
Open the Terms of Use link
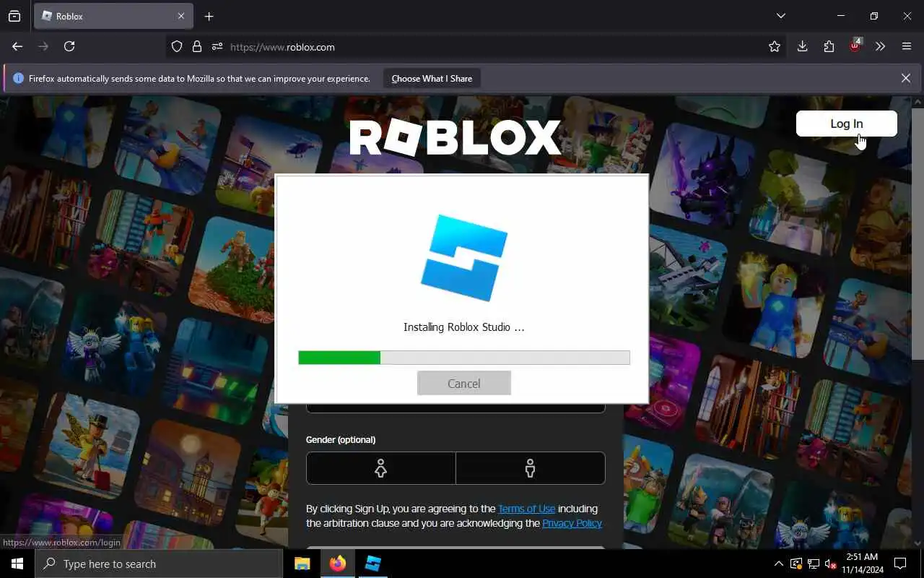click(526, 509)
